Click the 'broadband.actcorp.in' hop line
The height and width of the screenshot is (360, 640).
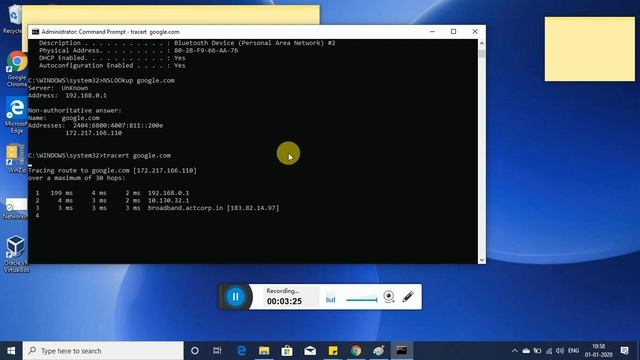[x=157, y=208]
